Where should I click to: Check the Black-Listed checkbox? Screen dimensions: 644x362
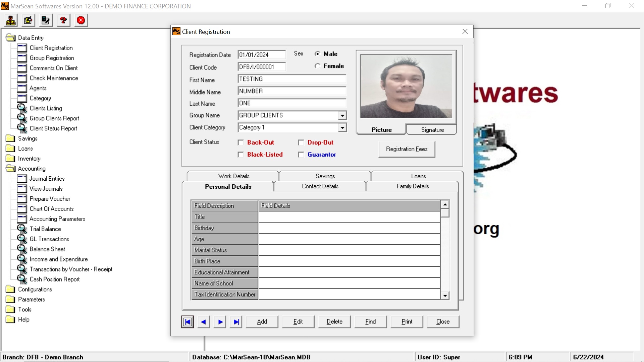[x=241, y=155]
